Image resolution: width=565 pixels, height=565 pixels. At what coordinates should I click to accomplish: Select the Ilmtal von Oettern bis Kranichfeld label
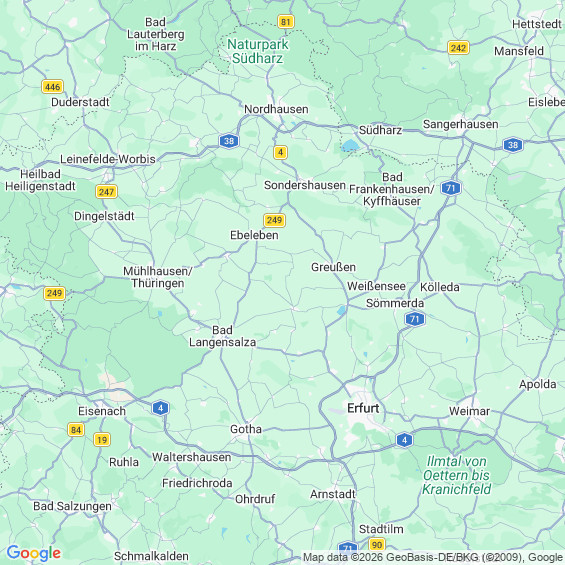(457, 475)
